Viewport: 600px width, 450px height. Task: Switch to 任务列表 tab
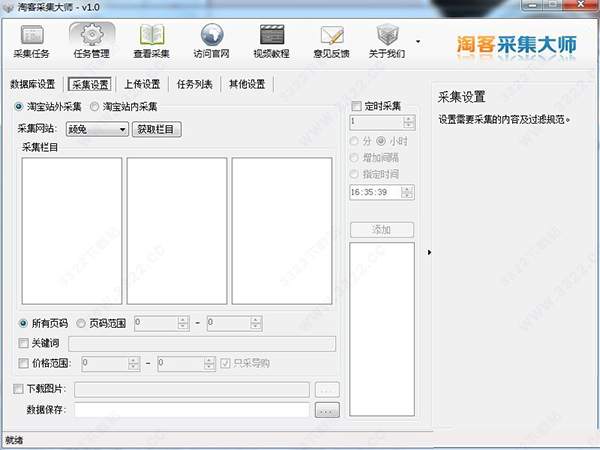point(194,84)
